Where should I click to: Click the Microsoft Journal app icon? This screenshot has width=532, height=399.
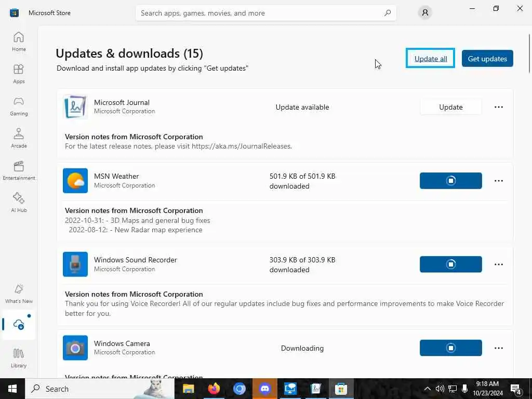[x=75, y=107]
